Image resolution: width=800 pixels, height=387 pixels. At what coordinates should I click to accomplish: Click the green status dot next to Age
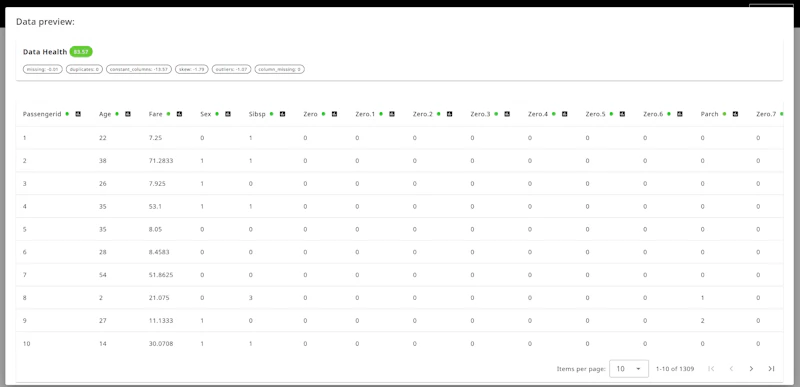pyautogui.click(x=117, y=114)
